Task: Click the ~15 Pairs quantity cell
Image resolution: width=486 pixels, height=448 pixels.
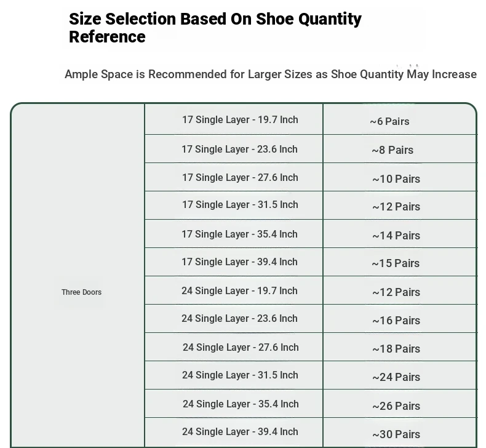Action: click(x=399, y=262)
